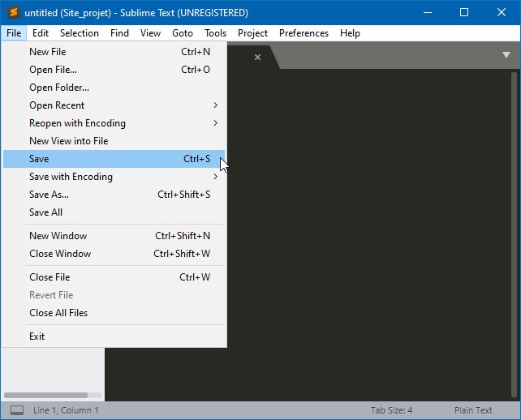521x420 pixels.
Task: Click the sidebar horizontal scrollbar thumb
Action: click(x=46, y=395)
